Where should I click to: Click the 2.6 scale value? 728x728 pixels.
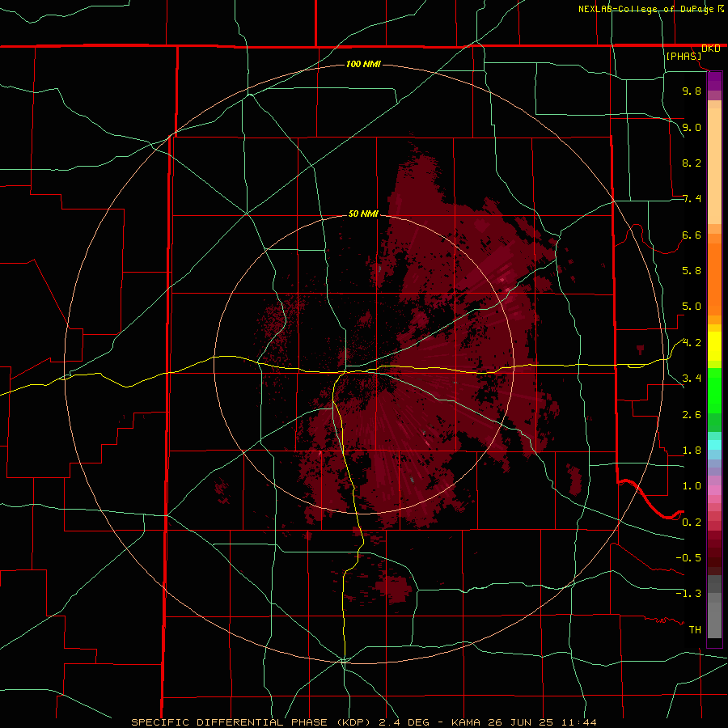coord(692,415)
